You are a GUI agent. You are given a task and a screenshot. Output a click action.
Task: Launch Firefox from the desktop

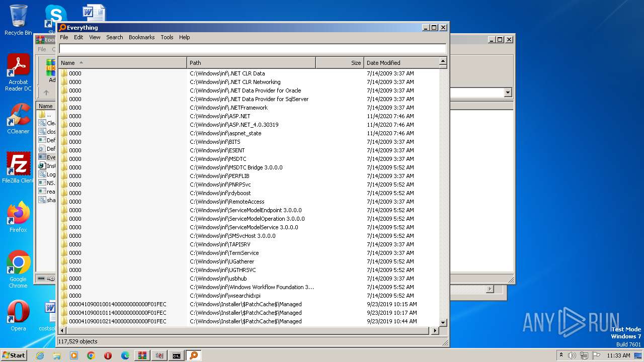pyautogui.click(x=18, y=217)
